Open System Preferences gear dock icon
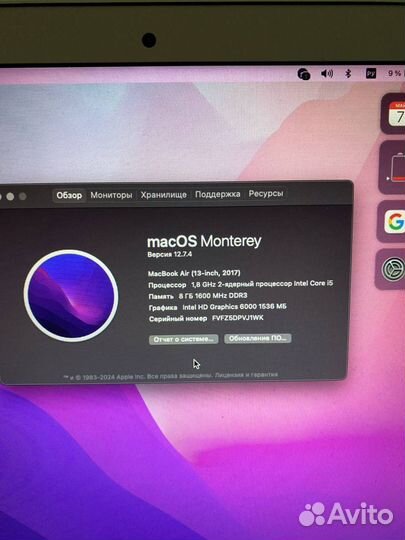The width and height of the screenshot is (405, 540). tap(393, 269)
